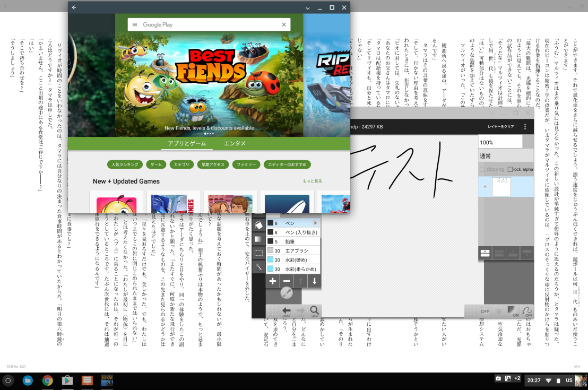The height and width of the screenshot is (390, 588).
Task: Open the paint window dropdown chevron
Action: (x=491, y=113)
